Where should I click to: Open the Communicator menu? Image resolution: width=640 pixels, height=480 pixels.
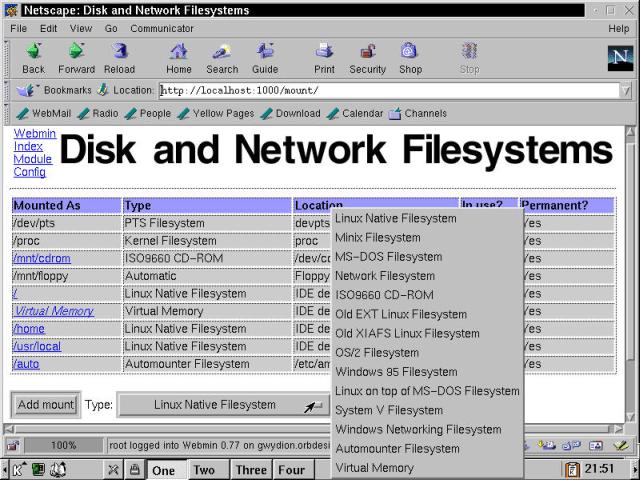[162, 28]
